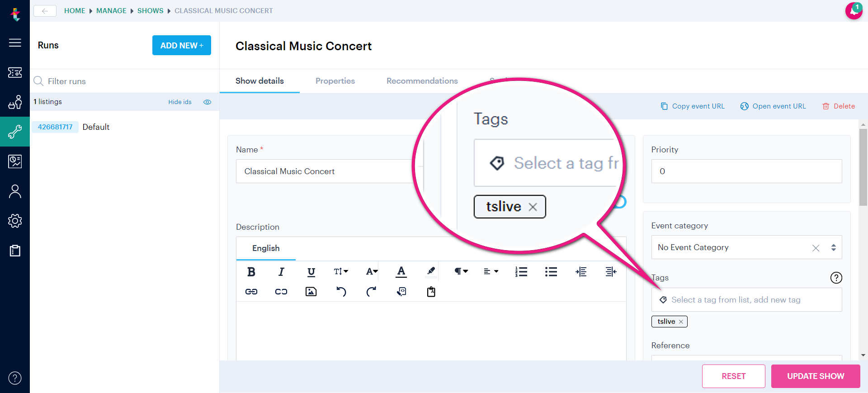Open the font color picker in the editor
Viewport: 868px width, 393px height.
[x=401, y=272]
